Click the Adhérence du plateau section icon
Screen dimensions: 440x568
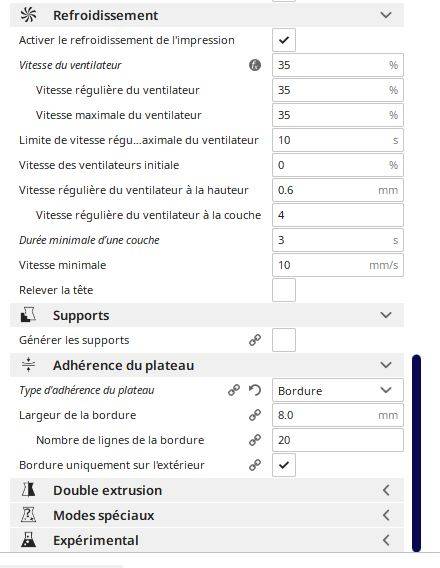pos(28,365)
